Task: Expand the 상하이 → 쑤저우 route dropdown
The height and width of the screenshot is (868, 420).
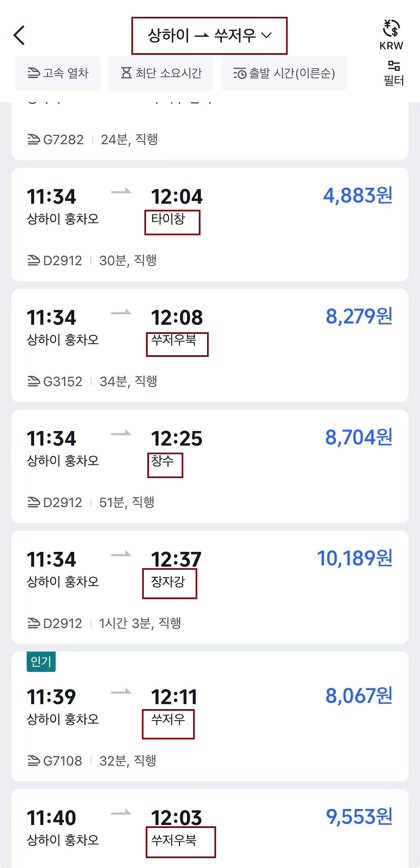Action: (x=209, y=35)
